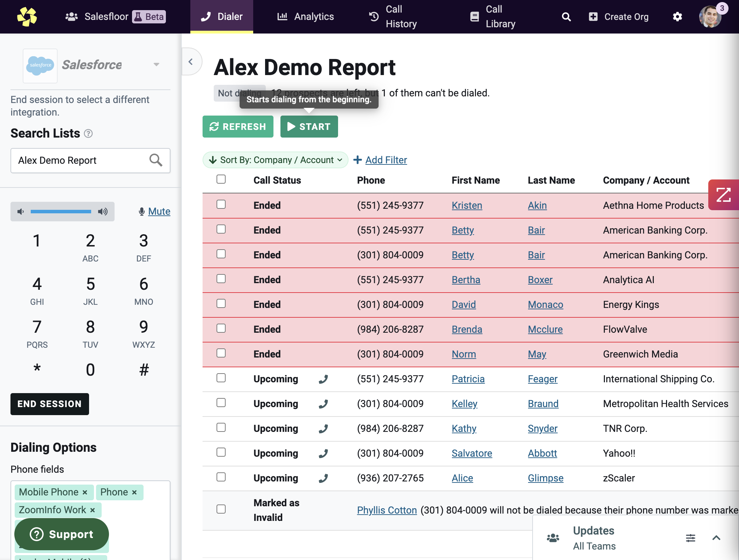Viewport: 739px width, 560px height.
Task: Click phone icon in Kelley Braund row
Action: click(323, 404)
